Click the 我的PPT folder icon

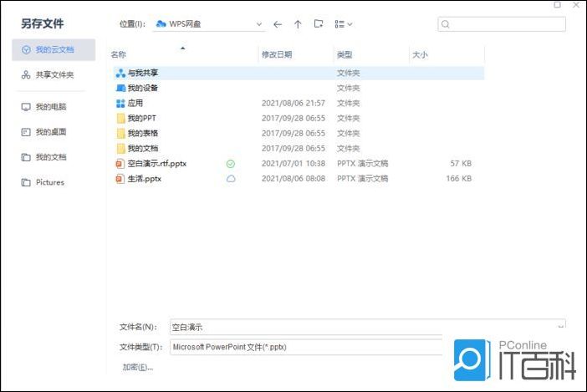(120, 119)
